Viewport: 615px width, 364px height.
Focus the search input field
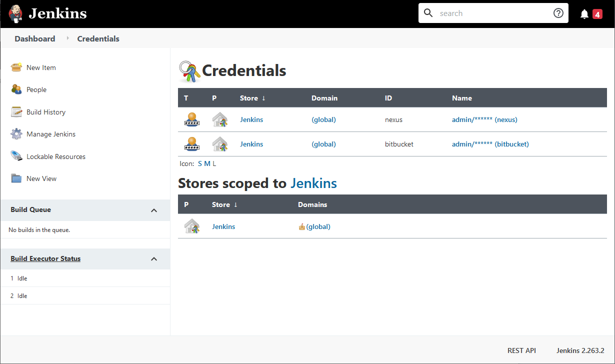pyautogui.click(x=492, y=13)
